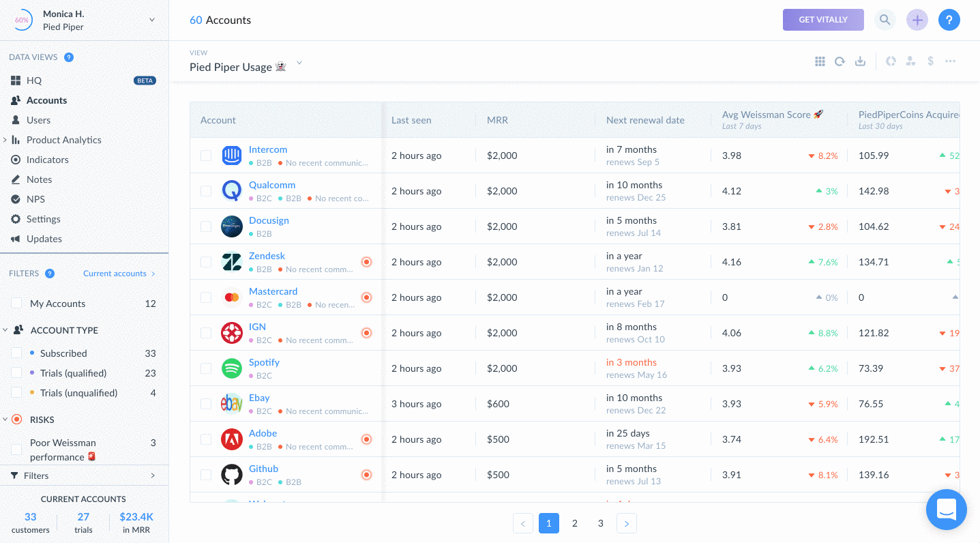This screenshot has width=980, height=543.
Task: Enable Poor Weissman performance filter checkbox
Action: pos(16,450)
